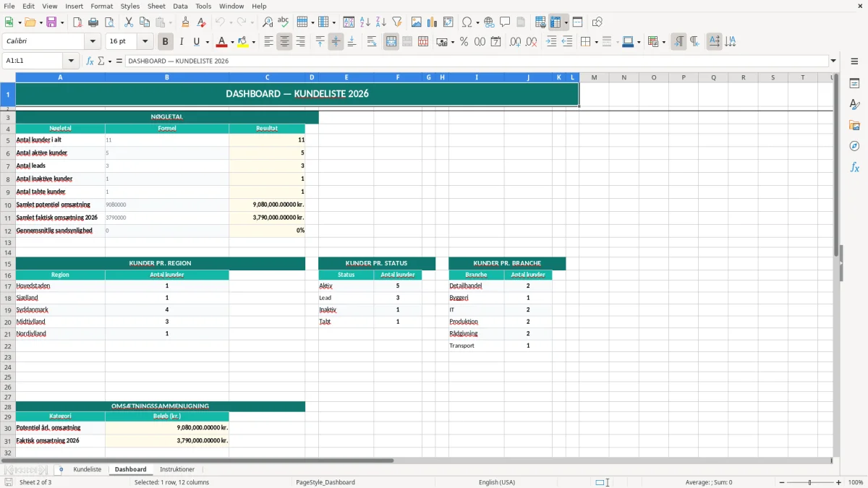This screenshot has height=488, width=868.
Task: Insert an image
Action: point(417,22)
